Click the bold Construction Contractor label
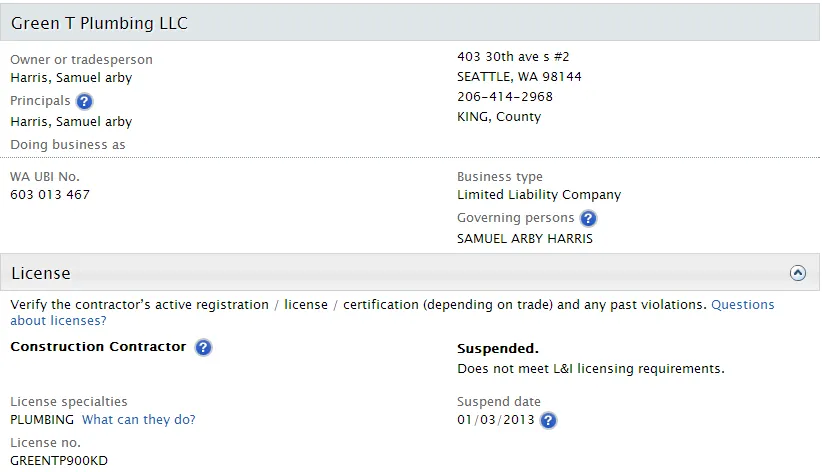Viewport: 822px width, 472px height. pyautogui.click(x=98, y=347)
